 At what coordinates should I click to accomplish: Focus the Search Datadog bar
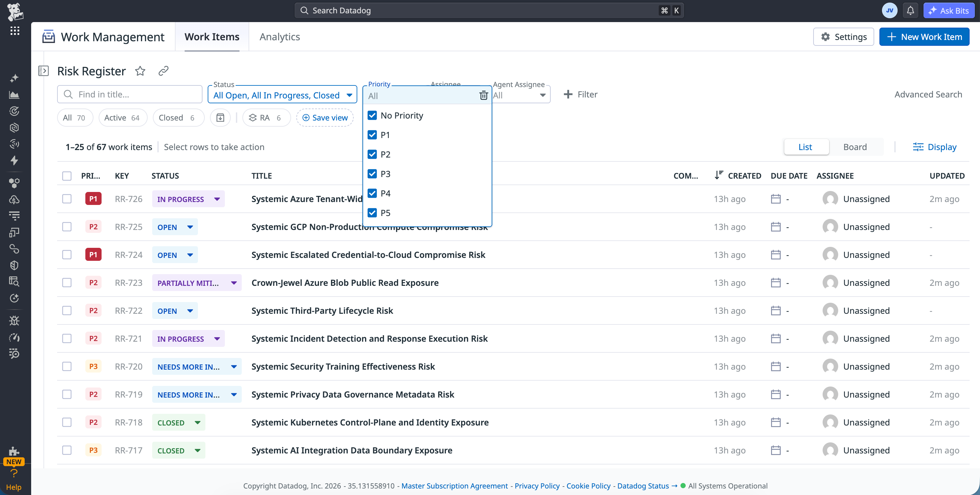[489, 10]
